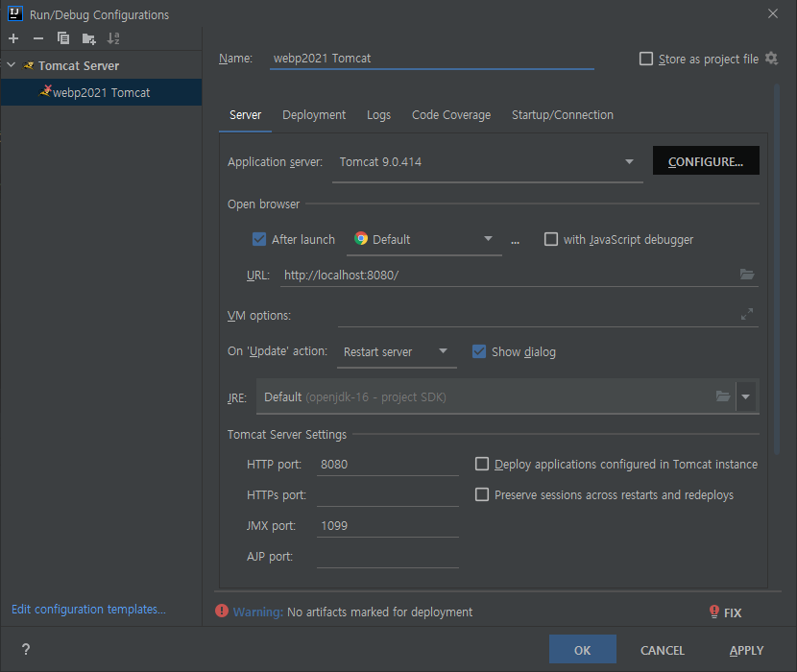Image resolution: width=797 pixels, height=672 pixels.
Task: Open gear settings next to Store as project file
Action: click(772, 59)
